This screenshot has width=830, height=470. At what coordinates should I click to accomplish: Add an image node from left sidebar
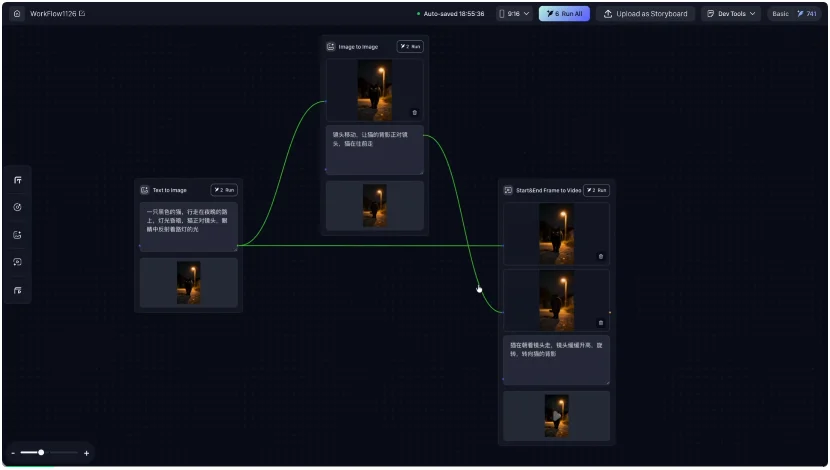(x=17, y=235)
